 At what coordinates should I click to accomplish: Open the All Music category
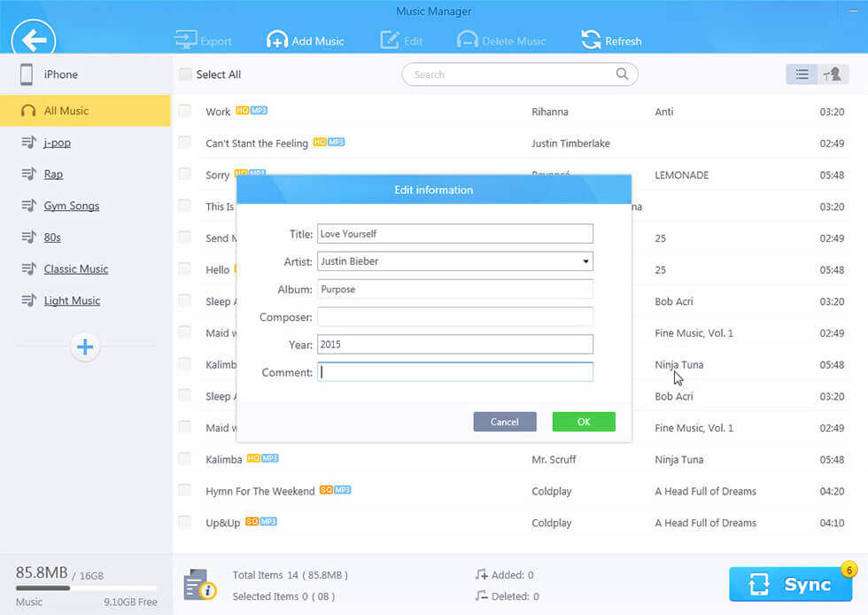(x=85, y=111)
